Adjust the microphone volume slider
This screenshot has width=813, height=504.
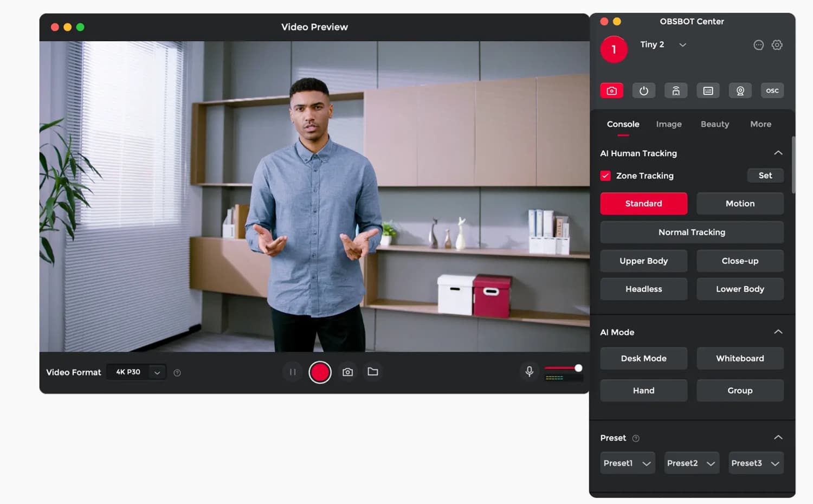click(x=563, y=368)
